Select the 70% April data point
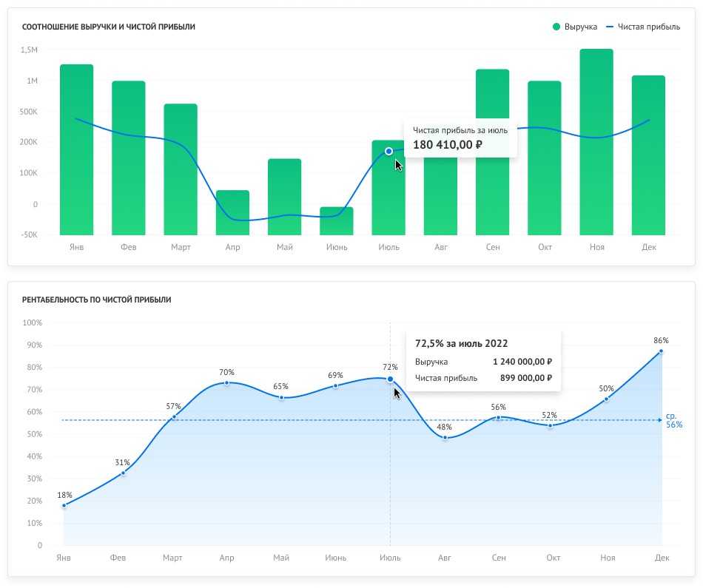 tap(227, 382)
